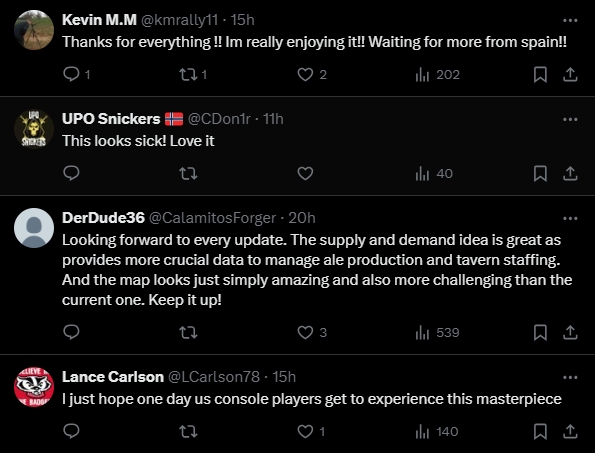Share Kevin M.M's tweet

570,74
